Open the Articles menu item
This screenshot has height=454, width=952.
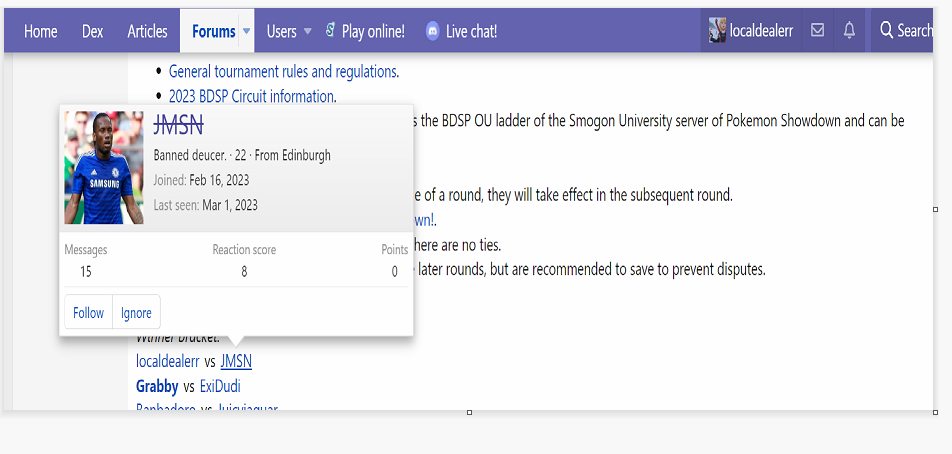[147, 31]
